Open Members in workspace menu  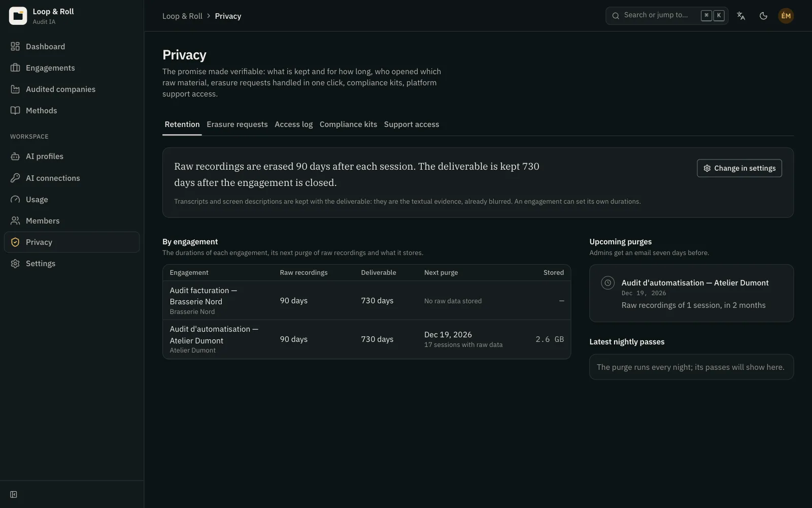click(x=72, y=221)
